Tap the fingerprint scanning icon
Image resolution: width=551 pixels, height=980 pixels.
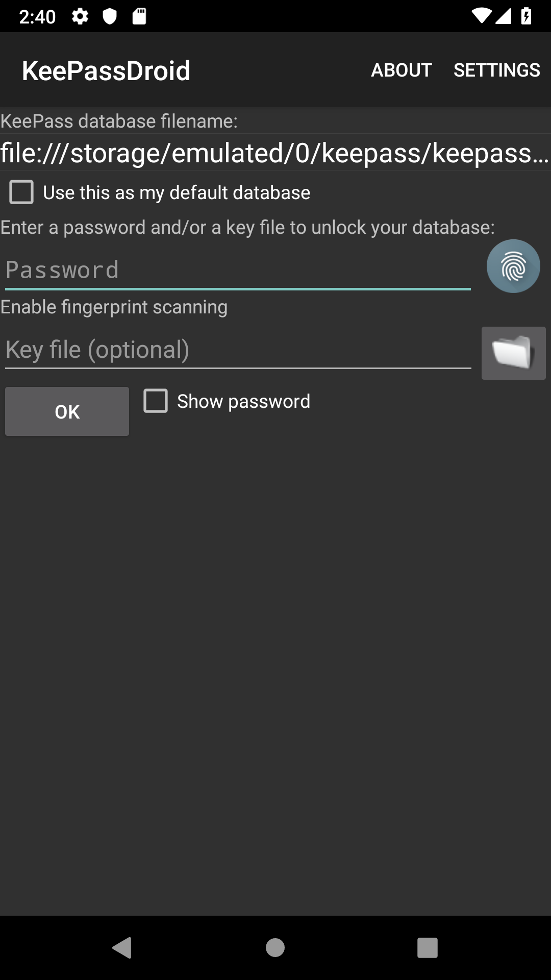point(513,265)
